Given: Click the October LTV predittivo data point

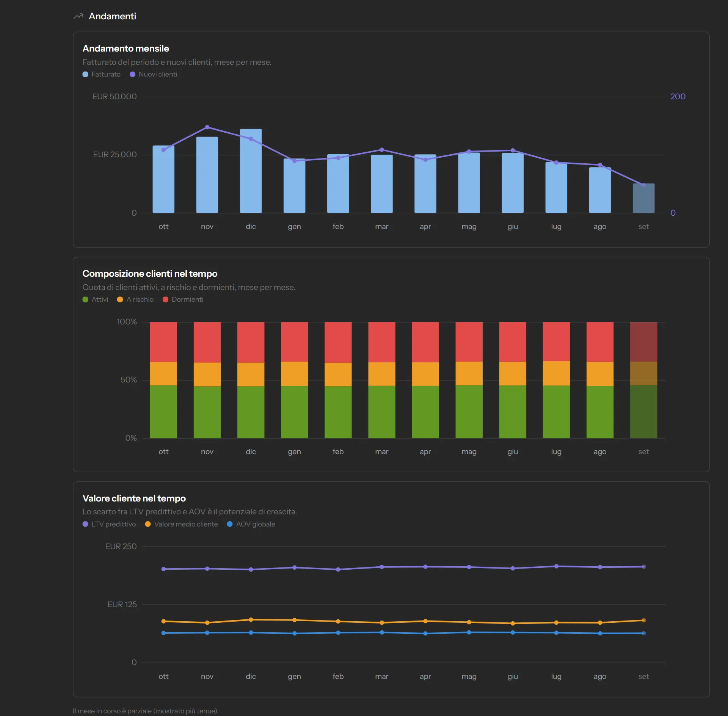Looking at the screenshot, I should tap(163, 569).
